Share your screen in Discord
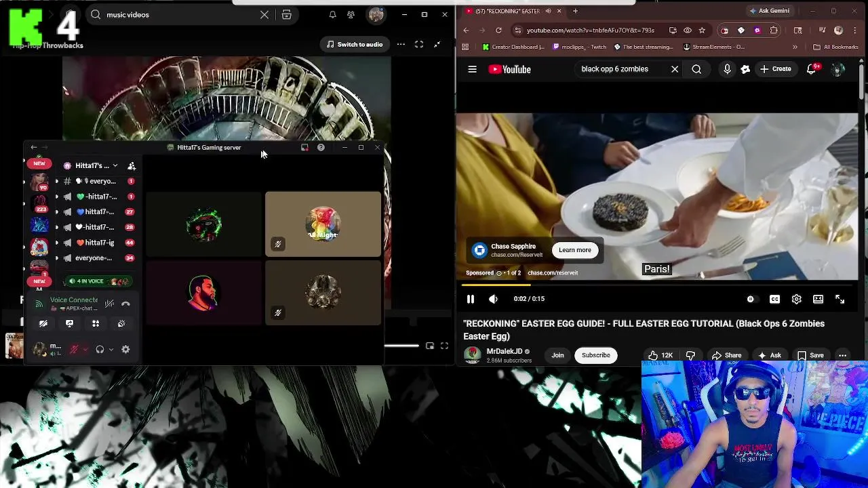This screenshot has height=488, width=868. 69,324
